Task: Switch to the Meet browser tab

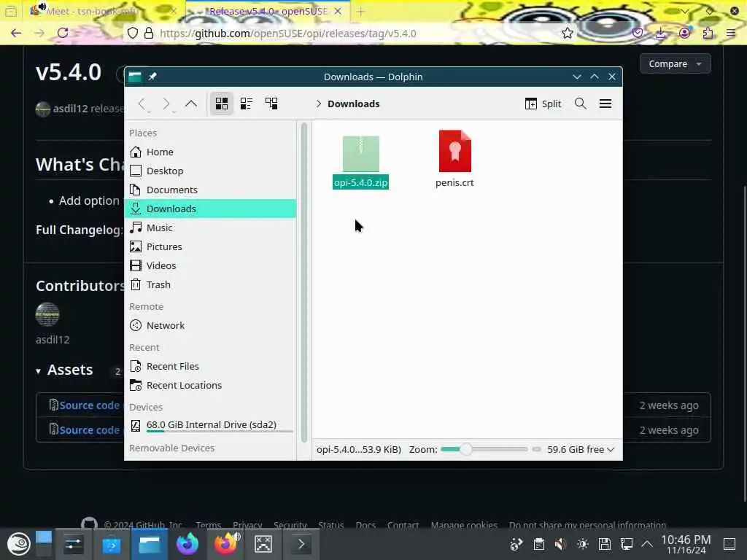Action: [102, 11]
